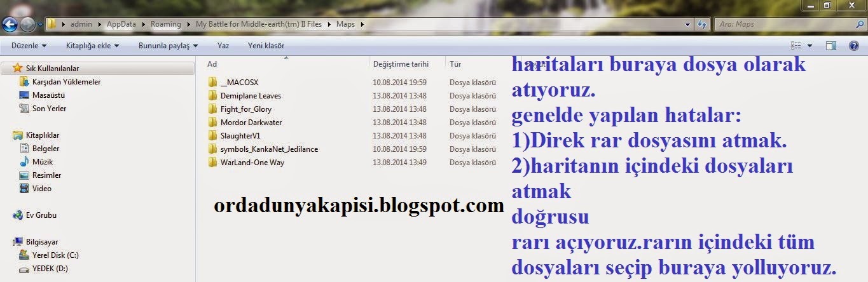Click the folder icon in address bar

pos(53,24)
